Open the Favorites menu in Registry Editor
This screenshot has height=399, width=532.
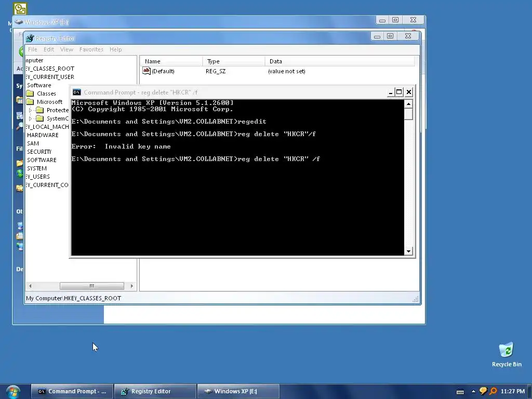[91, 49]
